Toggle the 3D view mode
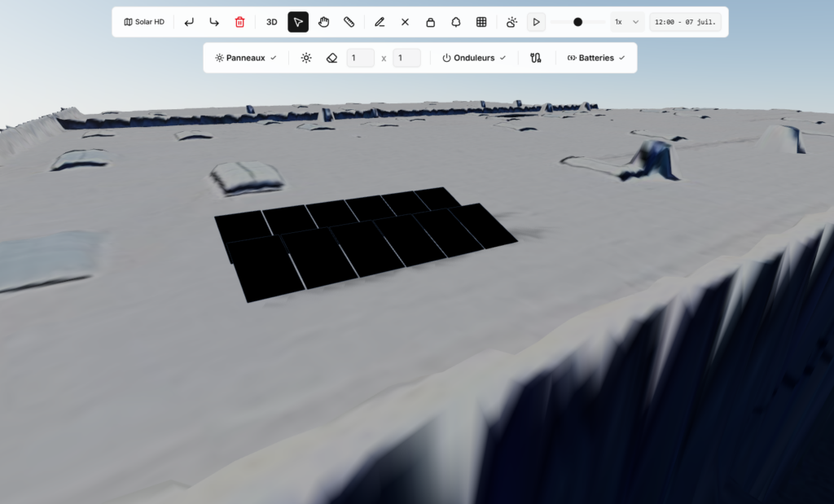The width and height of the screenshot is (834, 504). (272, 22)
